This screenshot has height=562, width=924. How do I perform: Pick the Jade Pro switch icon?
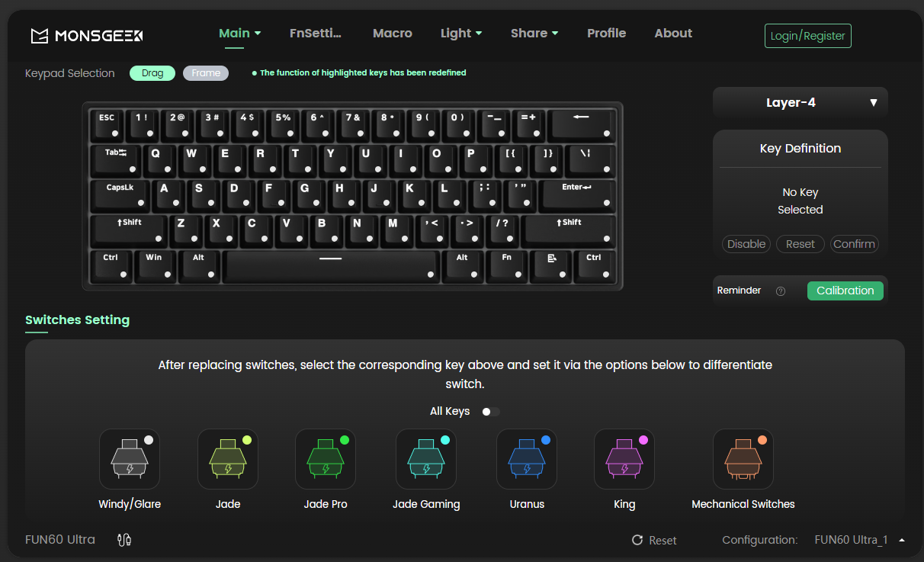pos(326,459)
